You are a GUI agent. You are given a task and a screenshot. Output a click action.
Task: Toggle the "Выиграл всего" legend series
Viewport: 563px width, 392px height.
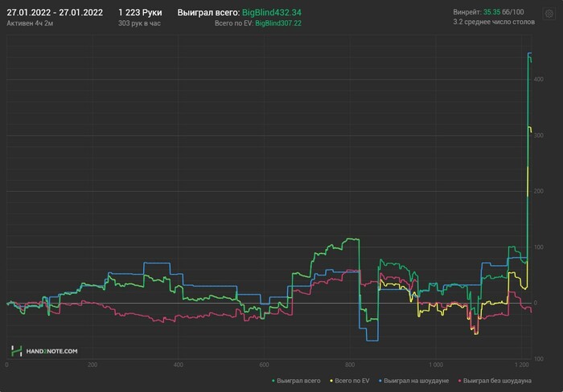296,381
